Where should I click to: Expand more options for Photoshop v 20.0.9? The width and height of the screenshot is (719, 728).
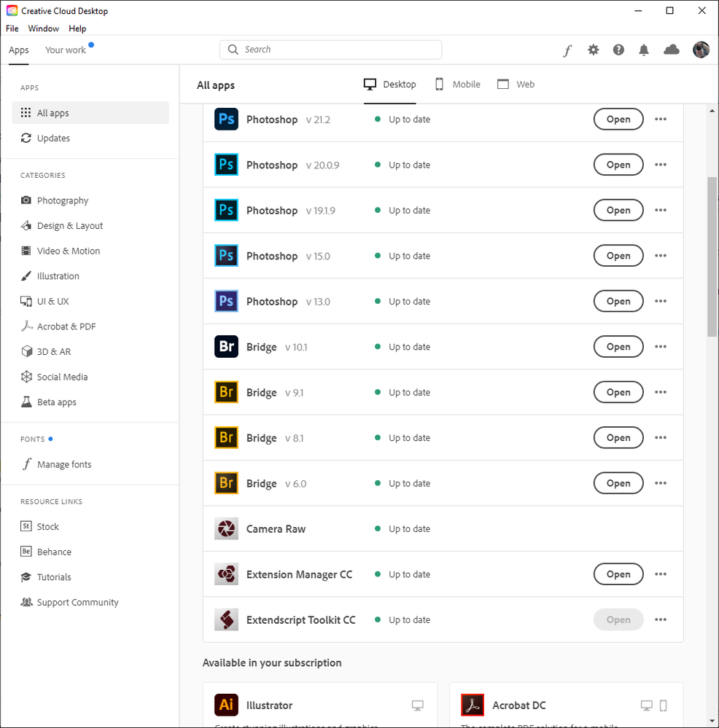(x=661, y=165)
